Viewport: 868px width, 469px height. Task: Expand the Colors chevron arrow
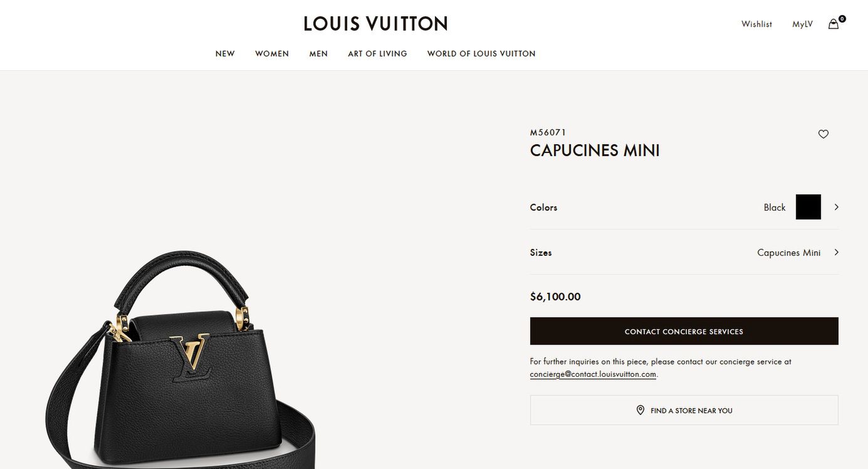(836, 207)
